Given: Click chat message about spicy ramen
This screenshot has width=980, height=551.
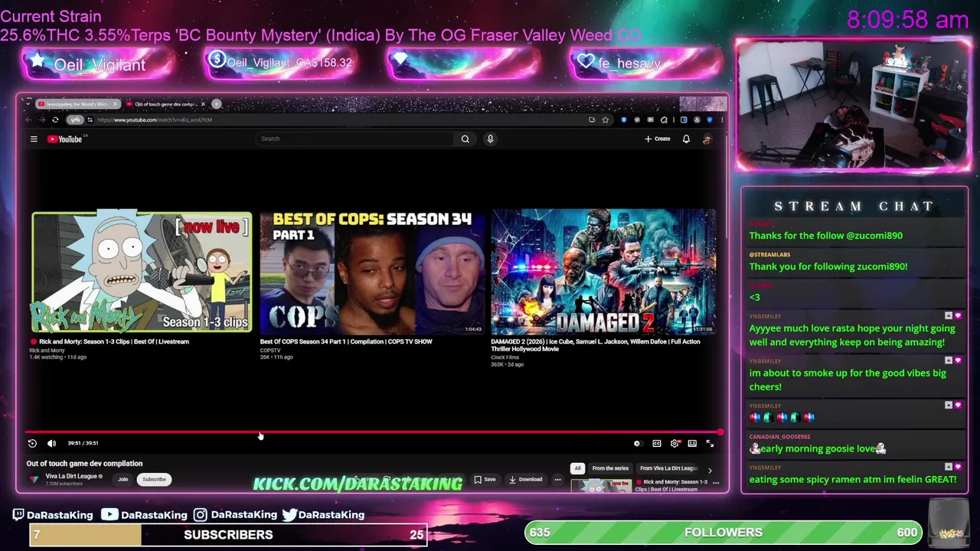Looking at the screenshot, I should click(x=852, y=479).
